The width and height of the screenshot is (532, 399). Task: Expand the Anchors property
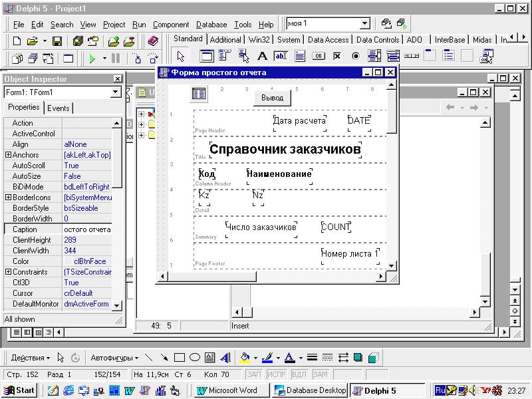(x=8, y=155)
